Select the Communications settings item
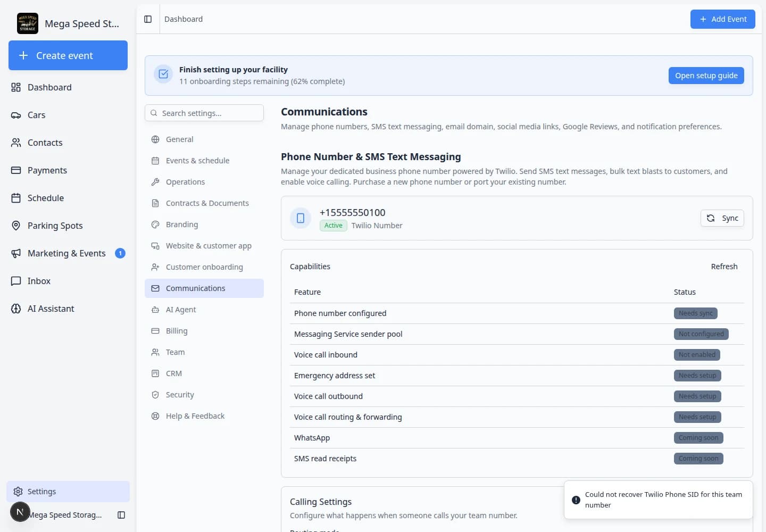 pos(204,288)
